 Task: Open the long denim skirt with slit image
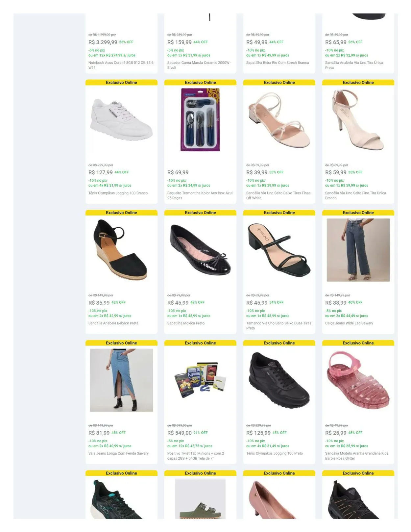click(x=121, y=380)
